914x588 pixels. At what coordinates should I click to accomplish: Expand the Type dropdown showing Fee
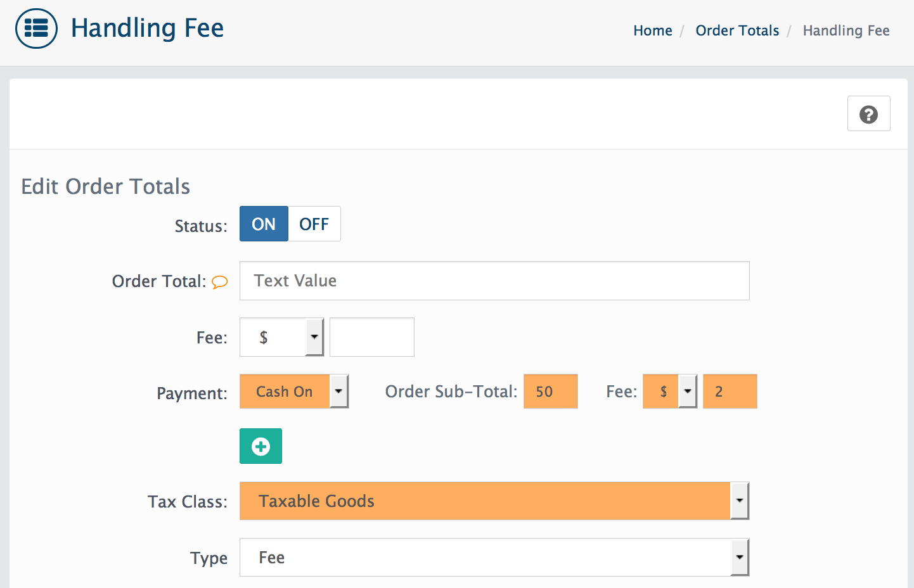494,557
